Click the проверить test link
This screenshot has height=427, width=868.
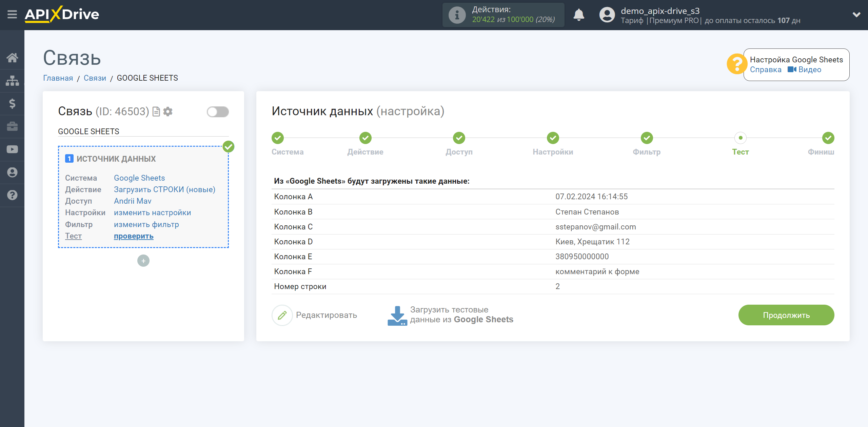134,236
